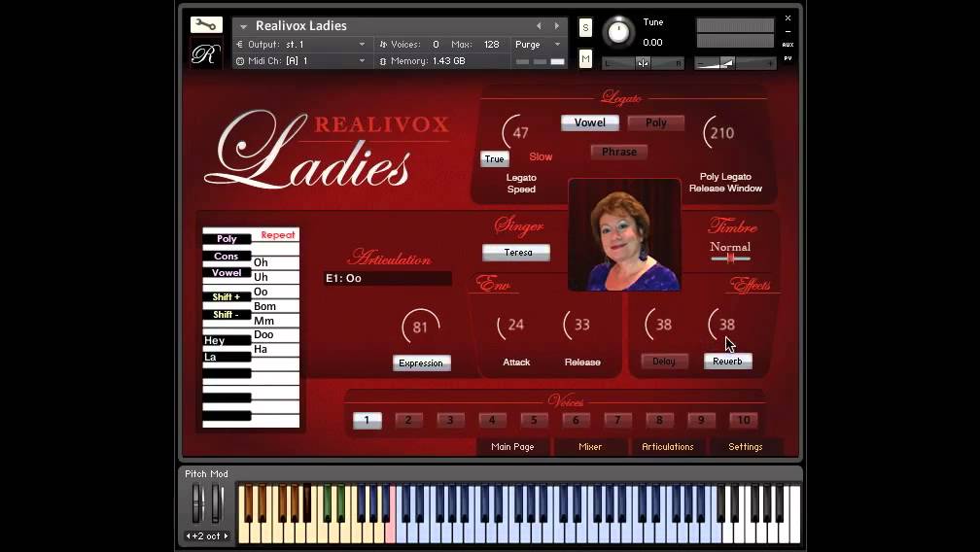The height and width of the screenshot is (552, 980).
Task: Toggle the Delay effect
Action: [664, 361]
